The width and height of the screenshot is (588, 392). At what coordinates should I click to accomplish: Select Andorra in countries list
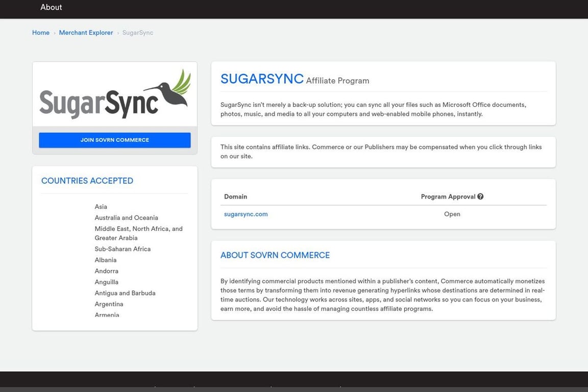[107, 271]
